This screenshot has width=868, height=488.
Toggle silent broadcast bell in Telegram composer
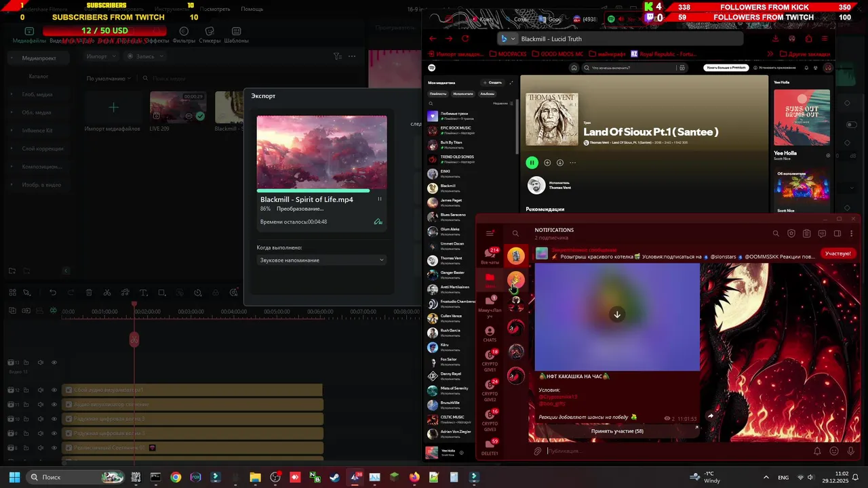tap(817, 451)
